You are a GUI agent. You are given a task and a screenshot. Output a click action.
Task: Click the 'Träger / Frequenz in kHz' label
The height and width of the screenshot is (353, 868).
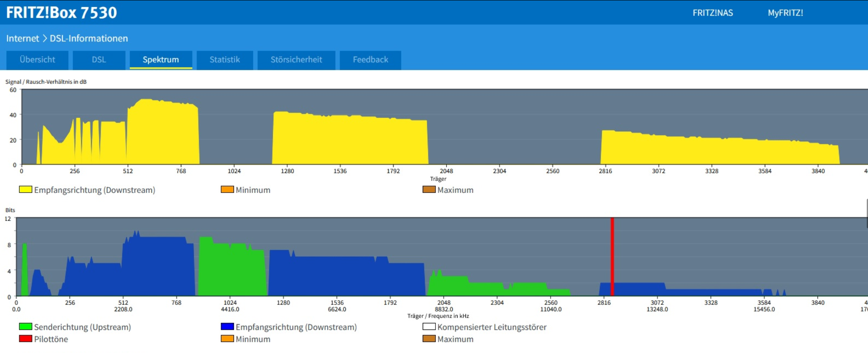coord(438,316)
